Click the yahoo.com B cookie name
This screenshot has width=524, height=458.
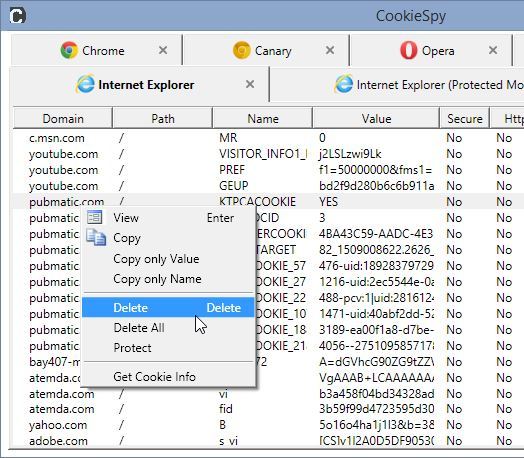point(223,425)
